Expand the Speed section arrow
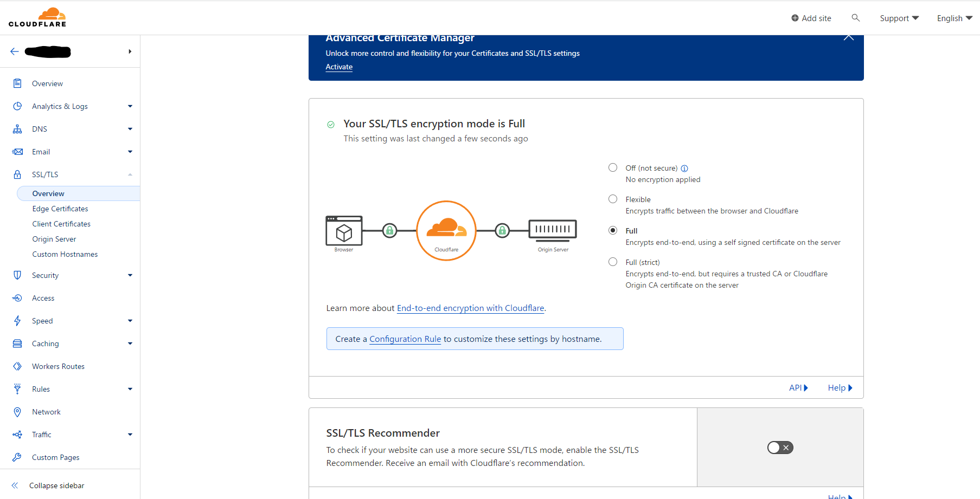The width and height of the screenshot is (980, 499). click(x=130, y=321)
